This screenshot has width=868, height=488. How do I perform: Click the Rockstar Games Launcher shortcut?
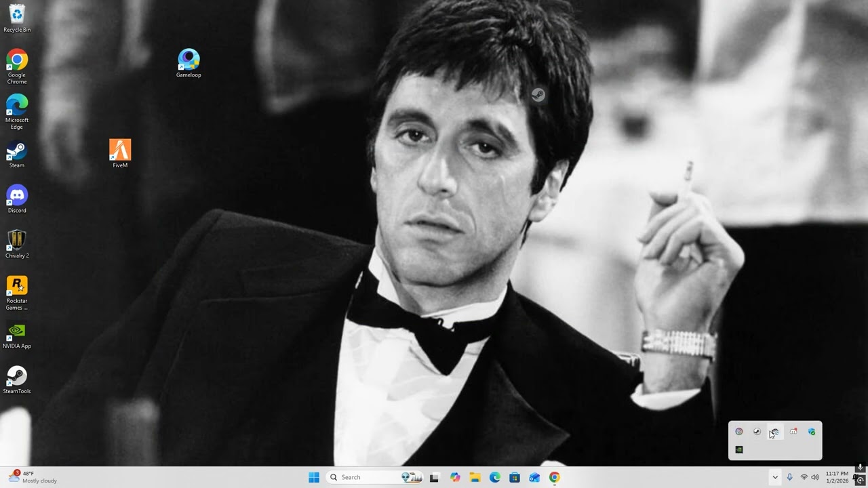[x=17, y=293]
